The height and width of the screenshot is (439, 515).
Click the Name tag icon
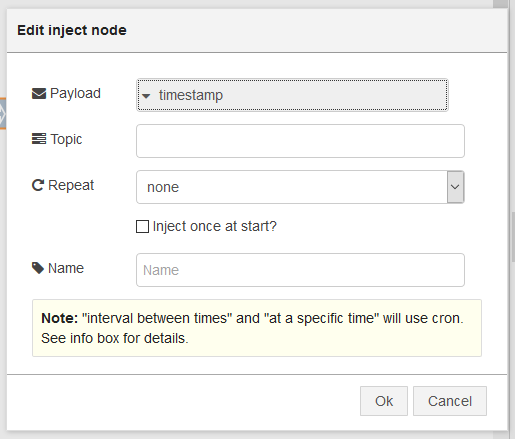click(38, 268)
